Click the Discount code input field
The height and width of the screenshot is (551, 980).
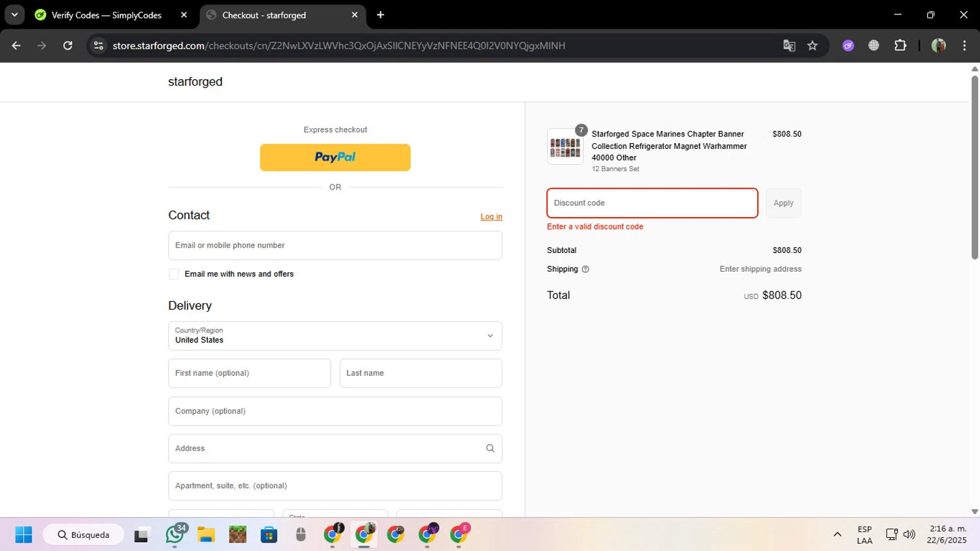coord(652,203)
